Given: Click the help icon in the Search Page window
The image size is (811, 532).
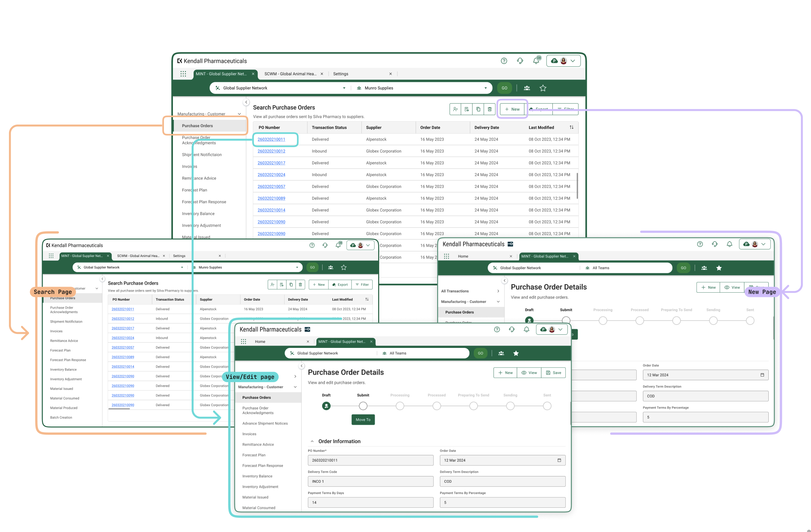Looking at the screenshot, I should point(312,245).
